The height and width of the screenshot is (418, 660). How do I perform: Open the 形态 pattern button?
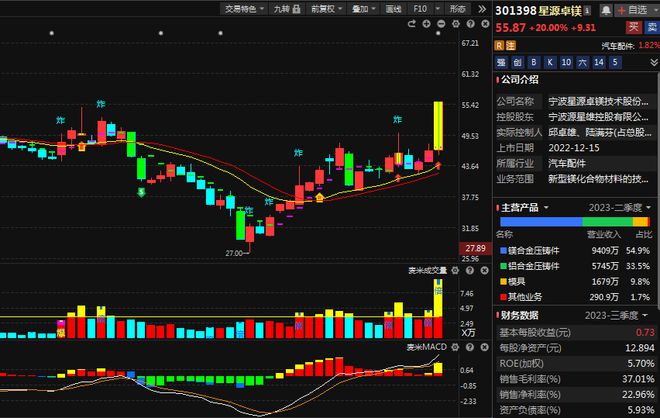tap(458, 8)
